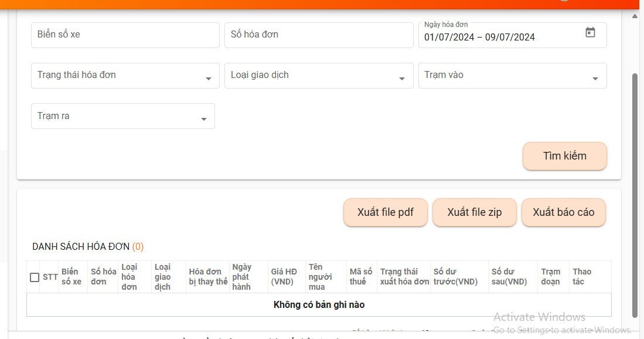Expand the Trạng thái hóa đơn dropdown
Viewport: 644px width, 339px height.
coord(125,76)
